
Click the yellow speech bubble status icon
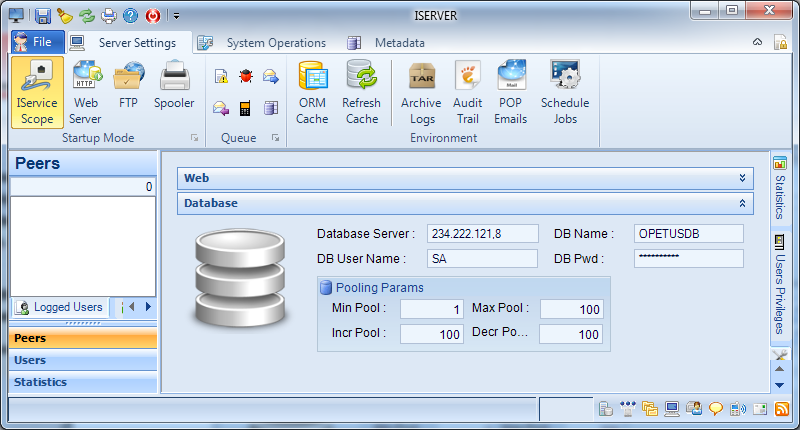(716, 409)
